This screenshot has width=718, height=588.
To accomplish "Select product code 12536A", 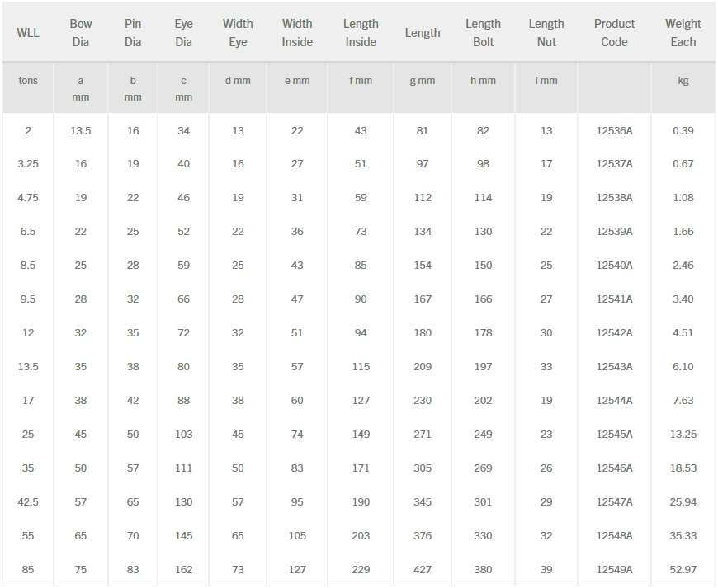I will tap(614, 131).
